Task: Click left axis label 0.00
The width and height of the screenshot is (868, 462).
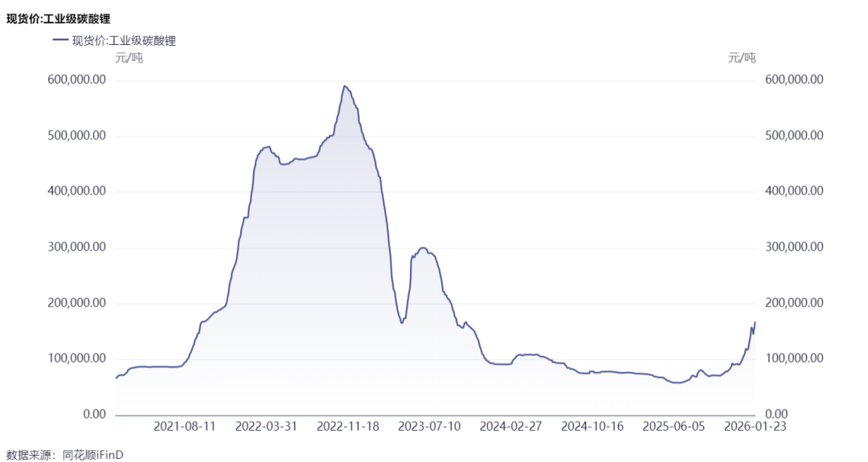Action: tap(94, 415)
